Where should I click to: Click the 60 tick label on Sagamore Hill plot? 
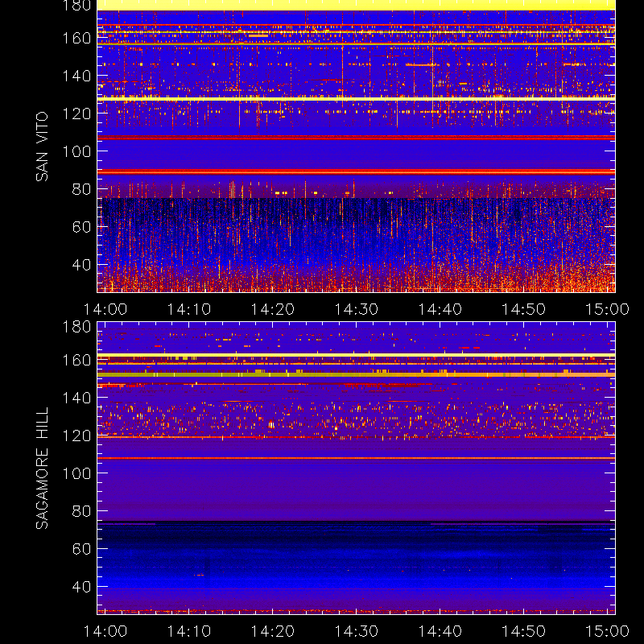coord(81,549)
